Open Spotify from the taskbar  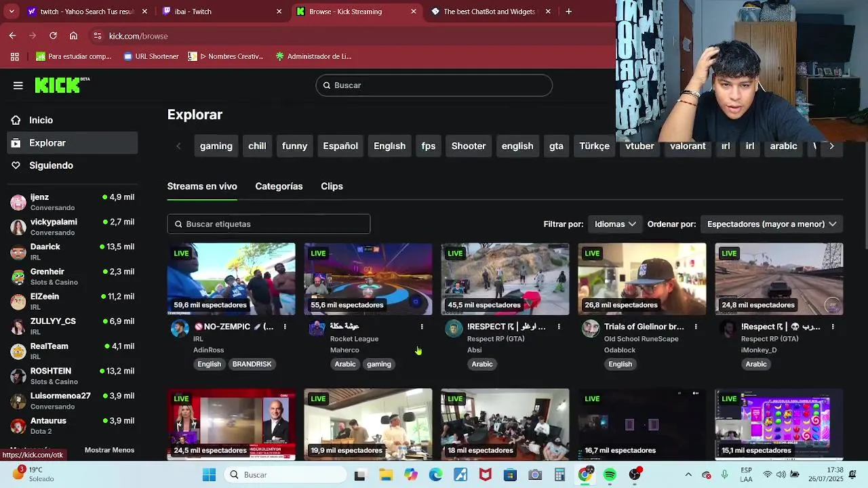610,475
